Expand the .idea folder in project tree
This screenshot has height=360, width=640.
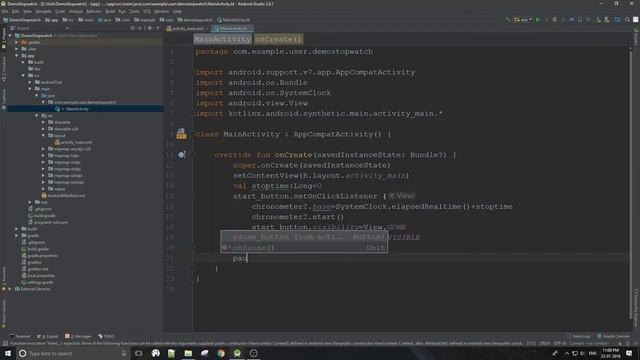(17, 49)
